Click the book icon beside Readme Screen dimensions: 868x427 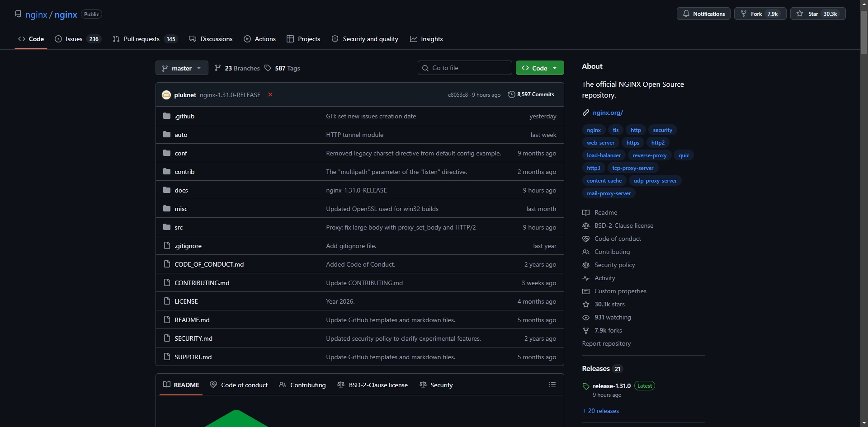tap(586, 212)
